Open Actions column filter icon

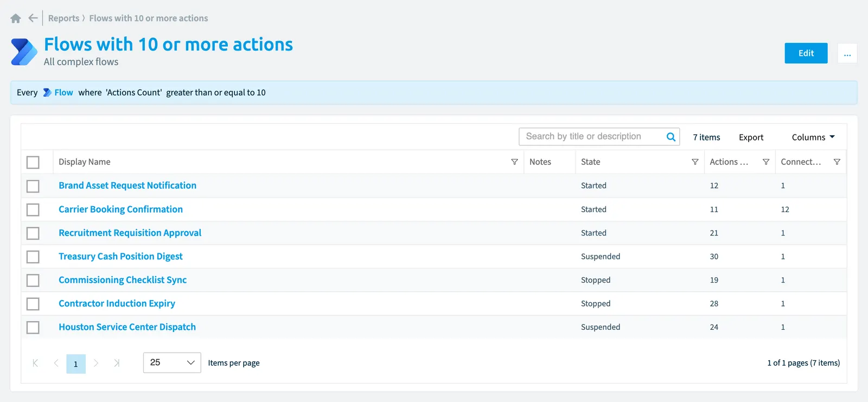click(x=766, y=162)
